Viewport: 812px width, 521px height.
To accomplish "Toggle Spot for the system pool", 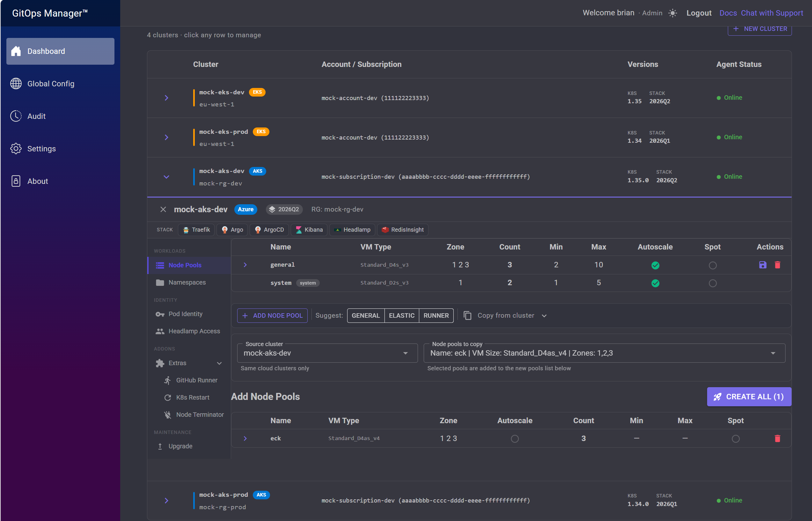I will click(x=713, y=283).
